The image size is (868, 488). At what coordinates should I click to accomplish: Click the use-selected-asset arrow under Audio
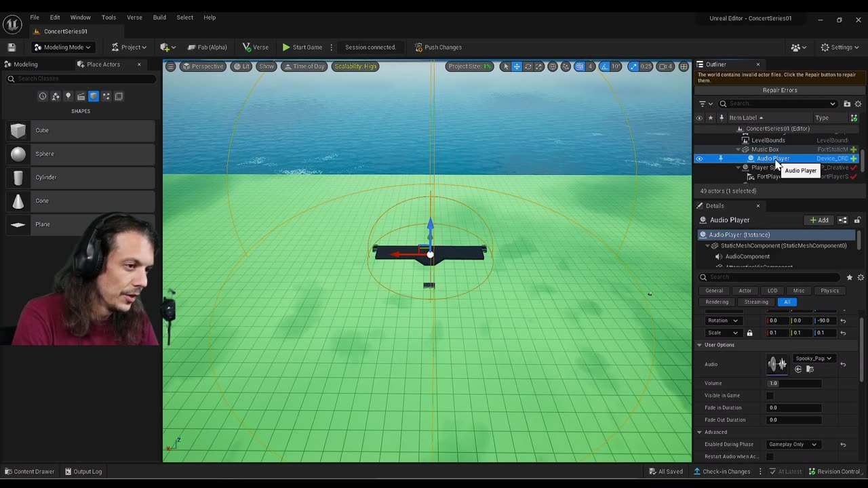798,369
